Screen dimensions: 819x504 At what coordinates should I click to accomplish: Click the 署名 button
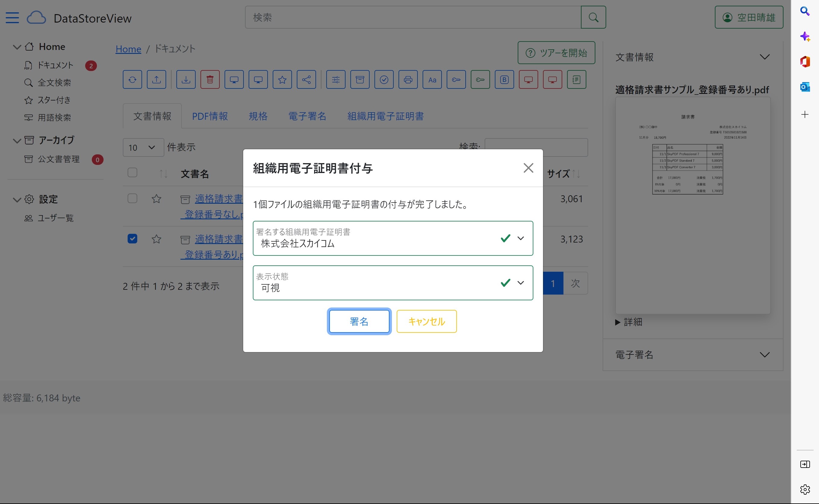359,321
